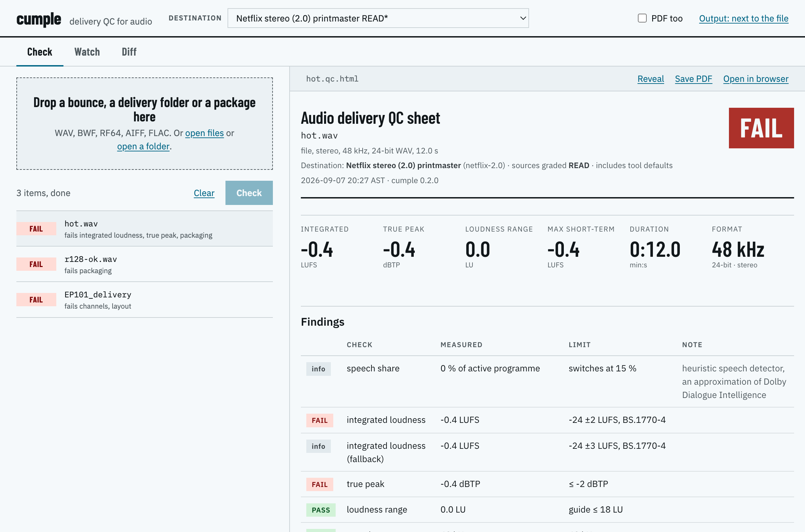This screenshot has height=532, width=805.
Task: Click FAIL badge next to EP101_delivery
Action: [36, 300]
